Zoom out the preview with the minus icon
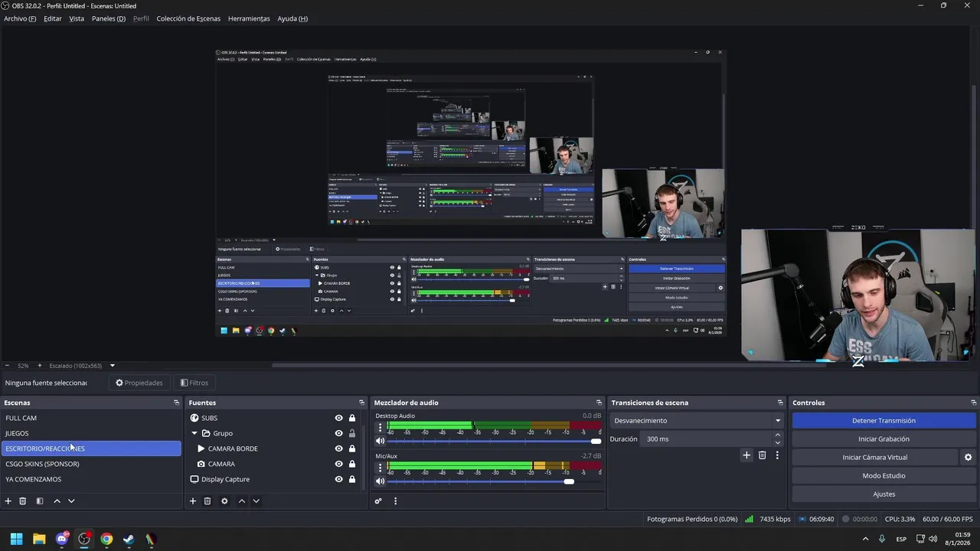This screenshot has width=980, height=551. [x=7, y=366]
